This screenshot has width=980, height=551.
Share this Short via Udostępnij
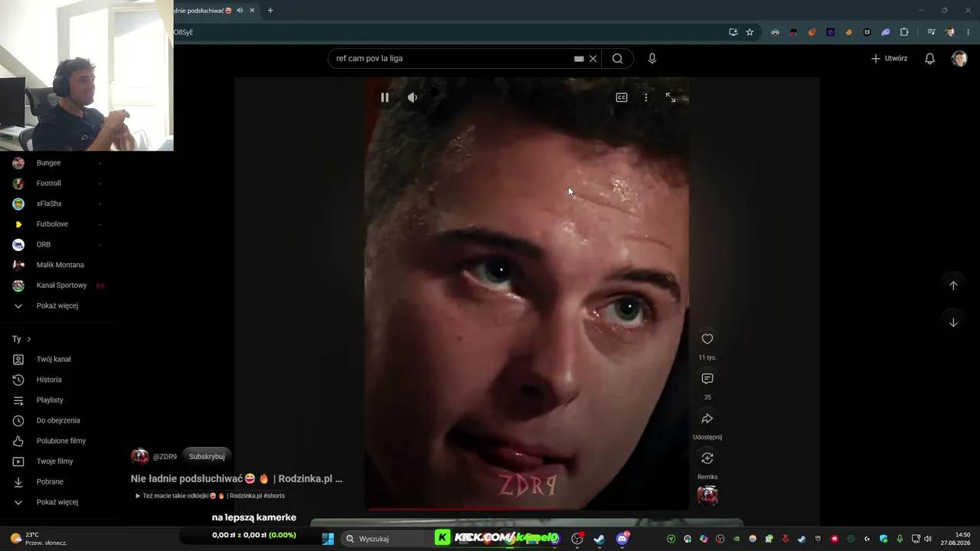coord(707,419)
